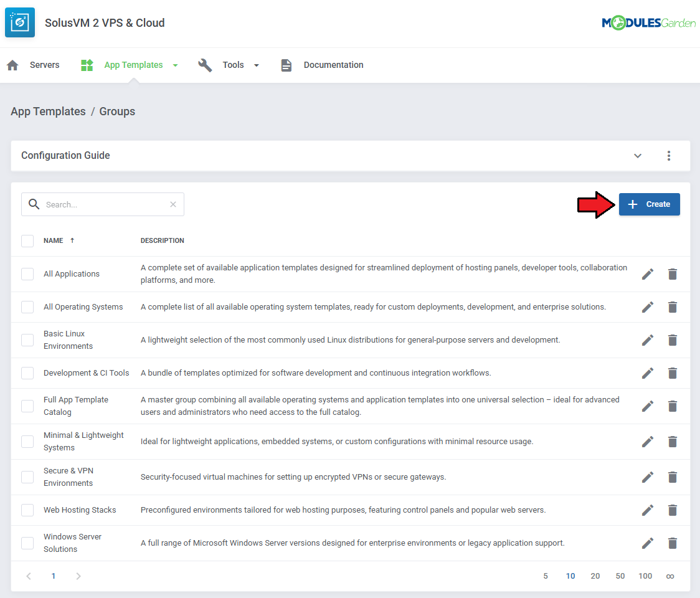Sort by the NAME column arrow
Image resolution: width=700 pixels, height=598 pixels.
click(x=72, y=240)
